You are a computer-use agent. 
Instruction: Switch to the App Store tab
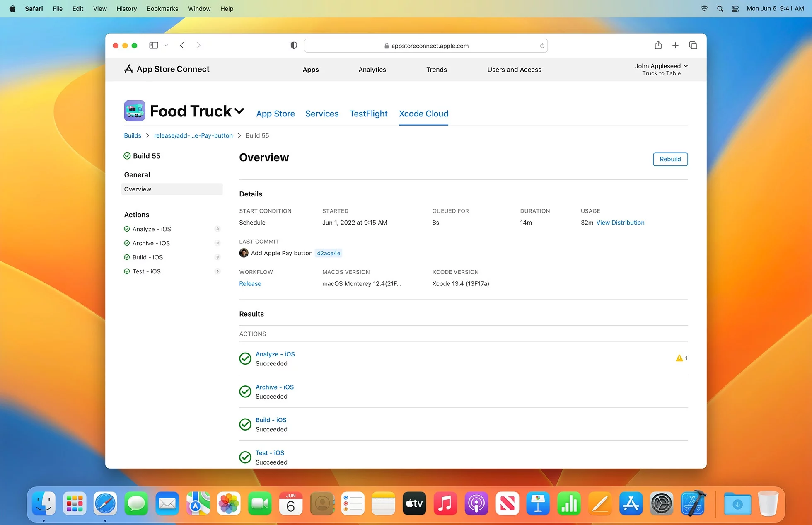point(275,114)
